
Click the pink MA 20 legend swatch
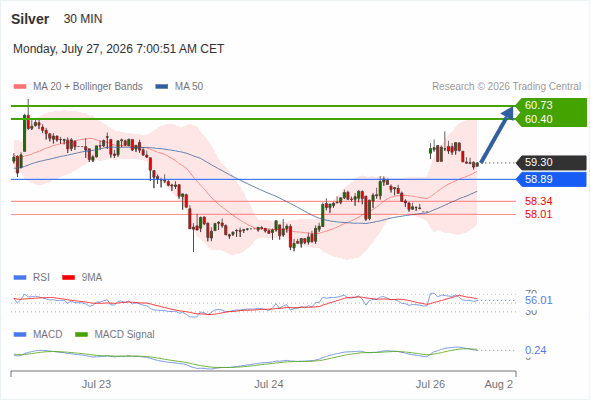(x=20, y=87)
